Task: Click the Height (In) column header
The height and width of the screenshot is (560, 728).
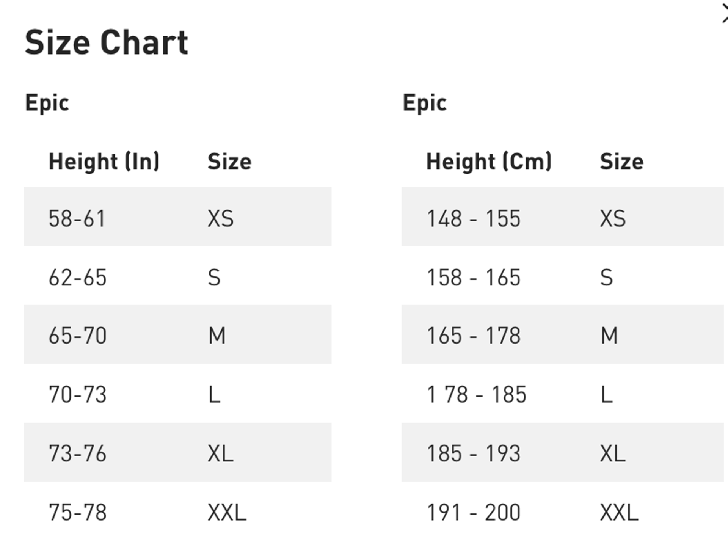Action: [104, 162]
